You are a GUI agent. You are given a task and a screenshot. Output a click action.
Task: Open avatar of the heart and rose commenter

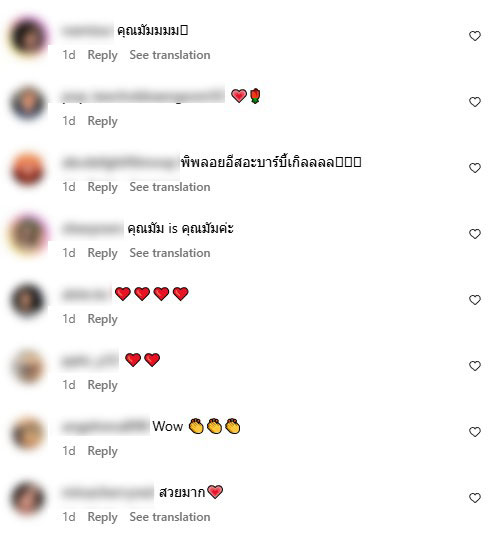[28, 103]
